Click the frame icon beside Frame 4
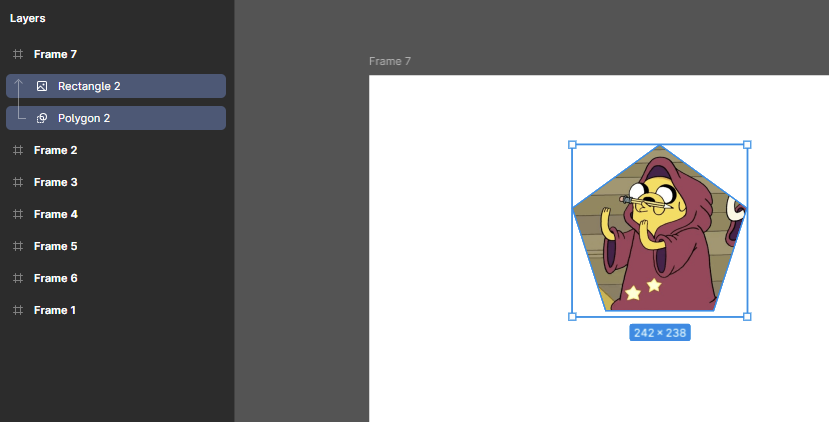Screen dimensions: 829x422 [x=18, y=214]
